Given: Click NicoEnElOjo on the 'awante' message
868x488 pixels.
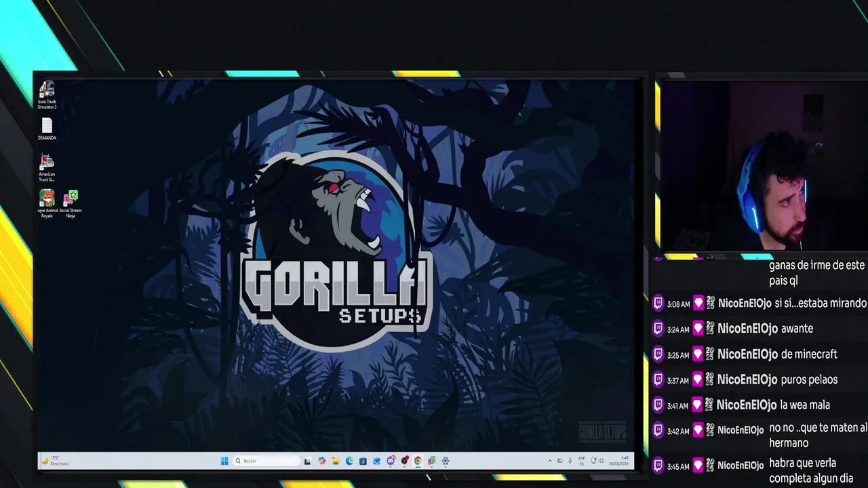Looking at the screenshot, I should (747, 329).
